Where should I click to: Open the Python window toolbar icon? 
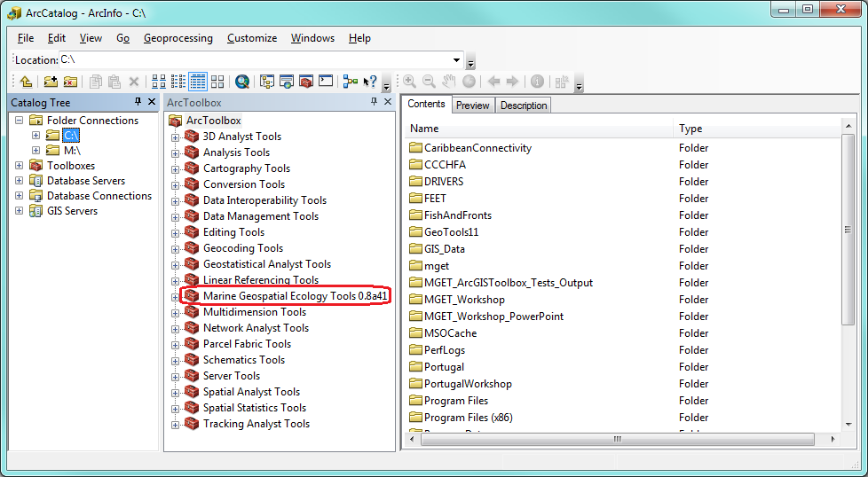326,82
